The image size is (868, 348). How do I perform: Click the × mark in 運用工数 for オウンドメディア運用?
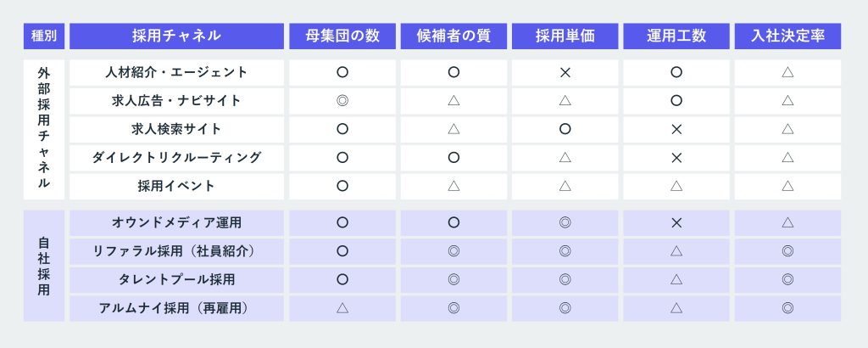tap(676, 222)
